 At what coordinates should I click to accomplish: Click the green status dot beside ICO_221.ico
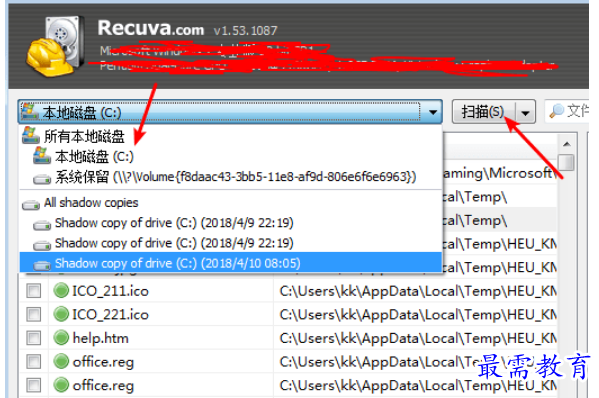click(61, 314)
